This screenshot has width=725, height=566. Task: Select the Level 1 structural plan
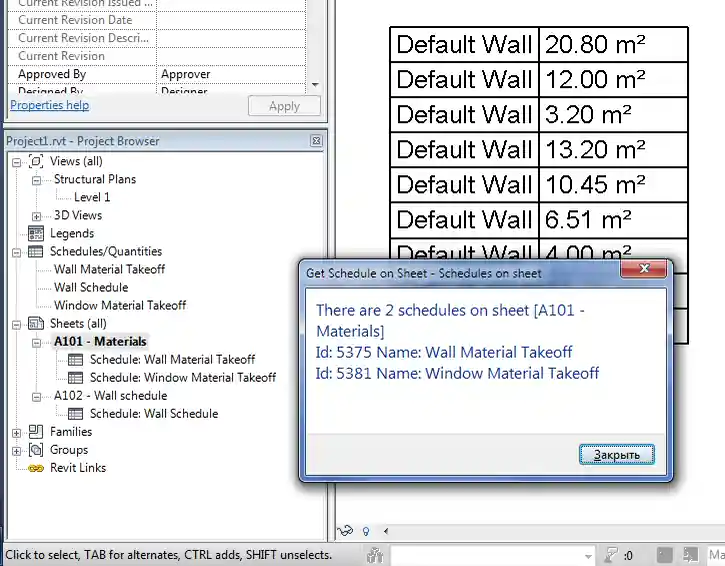point(92,197)
